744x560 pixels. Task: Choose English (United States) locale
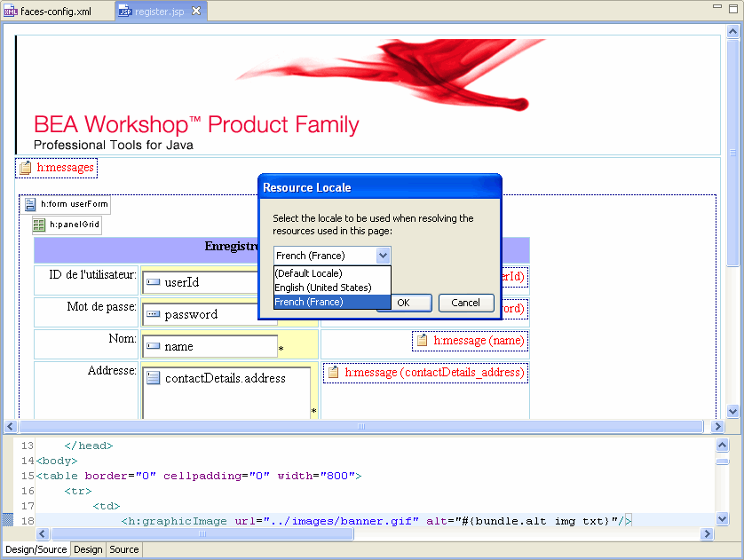332,288
